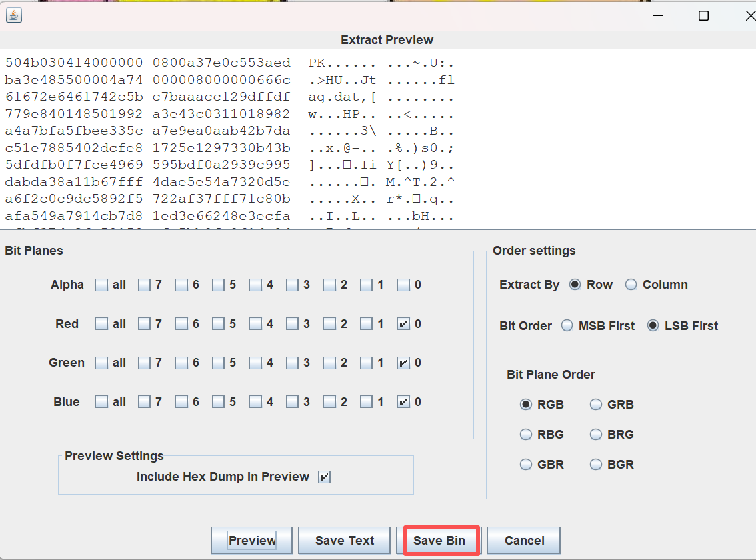This screenshot has width=756, height=560.
Task: Save extracted data with Save Bin
Action: coord(439,541)
